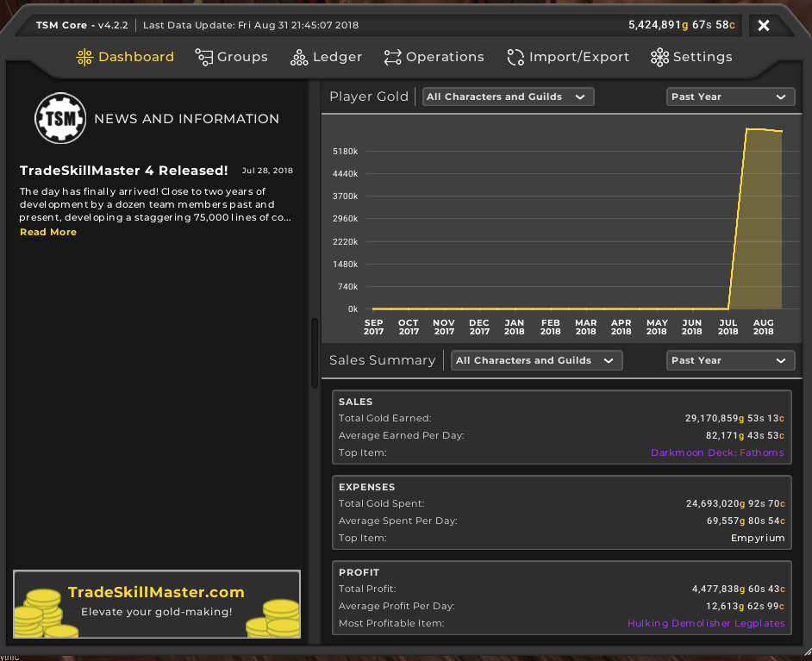Image resolution: width=812 pixels, height=661 pixels.
Task: Open the Settings tab
Action: pos(691,57)
